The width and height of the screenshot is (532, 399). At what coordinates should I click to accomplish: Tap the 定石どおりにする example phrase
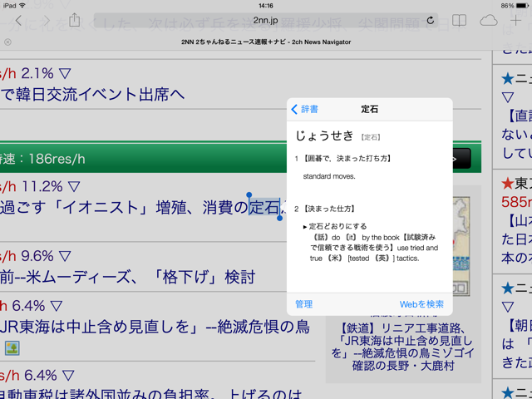338,226
